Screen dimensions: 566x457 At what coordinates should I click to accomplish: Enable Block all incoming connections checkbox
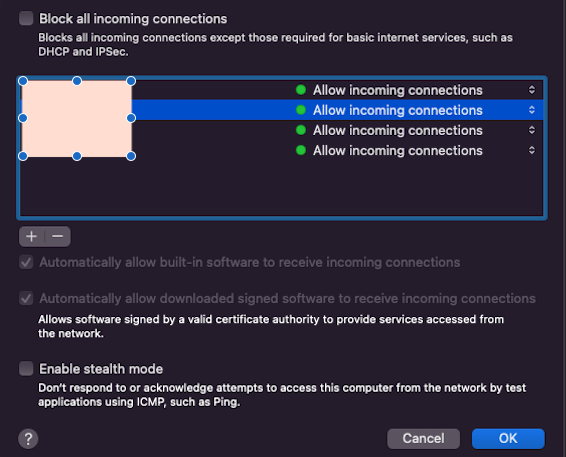pos(26,18)
